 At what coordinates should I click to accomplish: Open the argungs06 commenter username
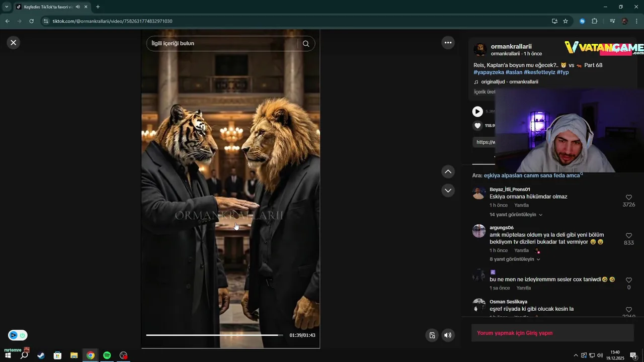502,228
